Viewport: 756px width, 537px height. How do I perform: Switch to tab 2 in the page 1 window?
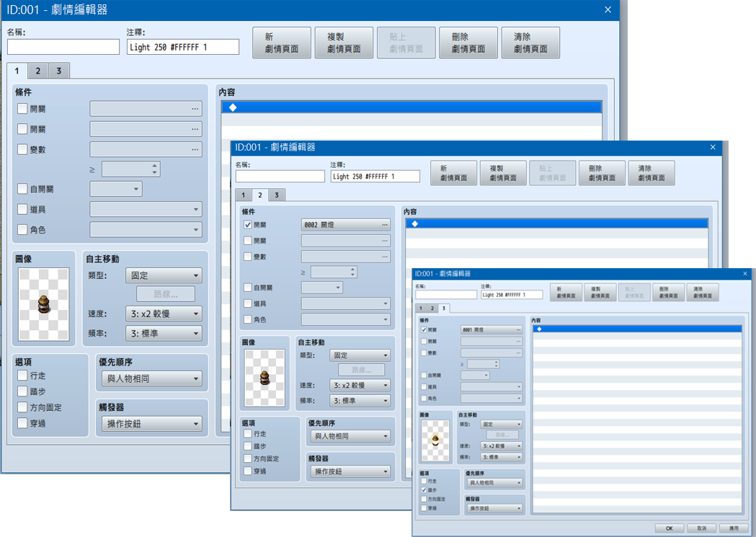click(x=37, y=71)
